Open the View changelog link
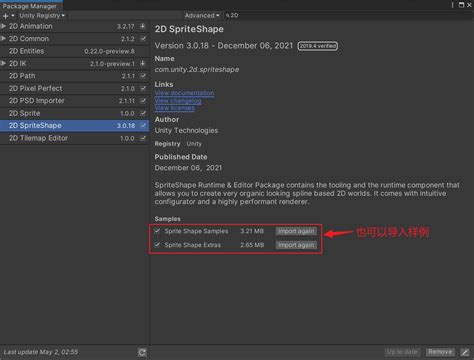This screenshot has width=474, height=360. coord(178,100)
